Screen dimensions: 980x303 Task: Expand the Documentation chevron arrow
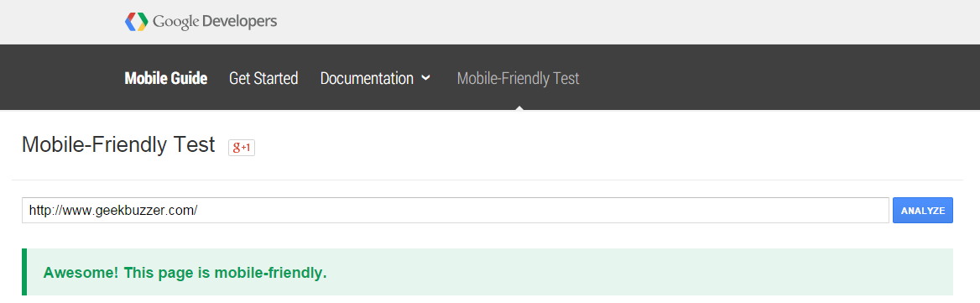(425, 78)
